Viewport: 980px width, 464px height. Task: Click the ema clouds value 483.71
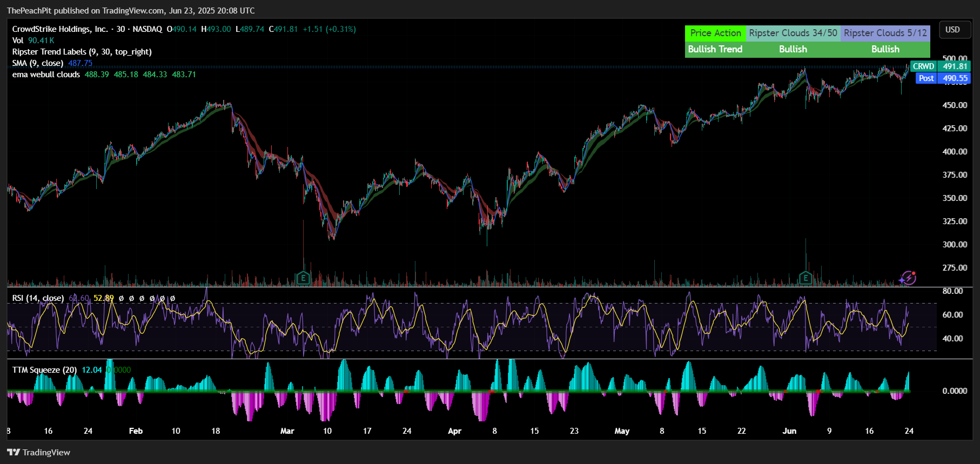[x=184, y=75]
